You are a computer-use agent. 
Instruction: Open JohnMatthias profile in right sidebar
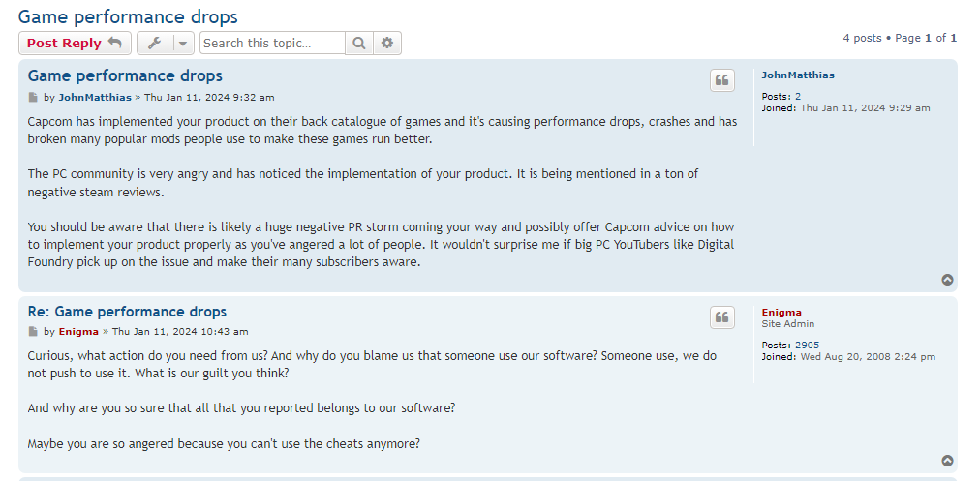[797, 75]
